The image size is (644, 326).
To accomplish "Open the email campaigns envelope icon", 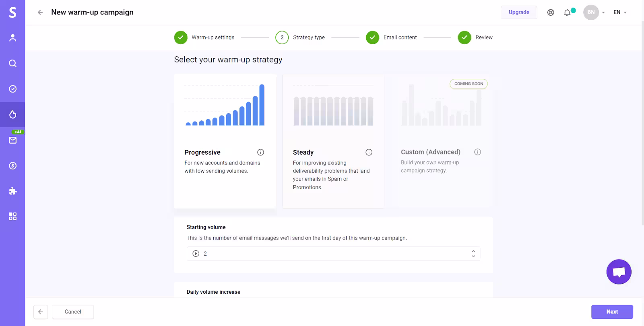I will [12, 140].
